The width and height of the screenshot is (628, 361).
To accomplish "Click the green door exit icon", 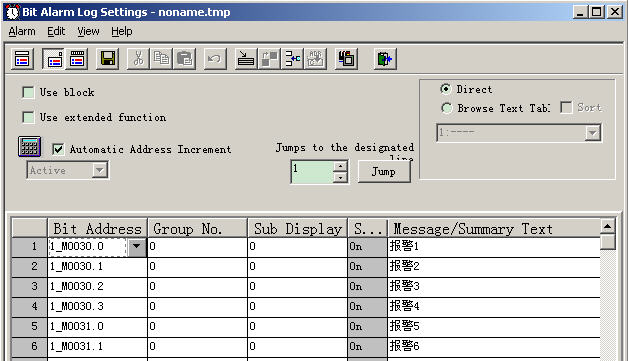I will tap(385, 59).
